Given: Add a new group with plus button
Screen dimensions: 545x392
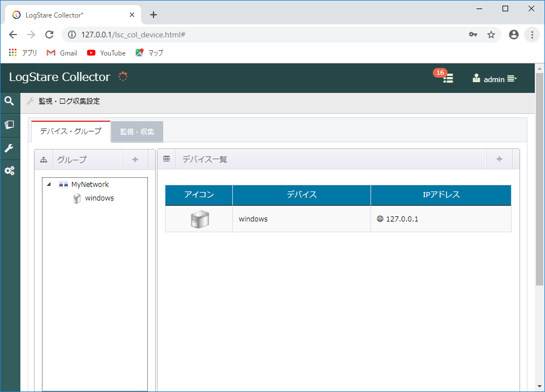Looking at the screenshot, I should click(135, 160).
